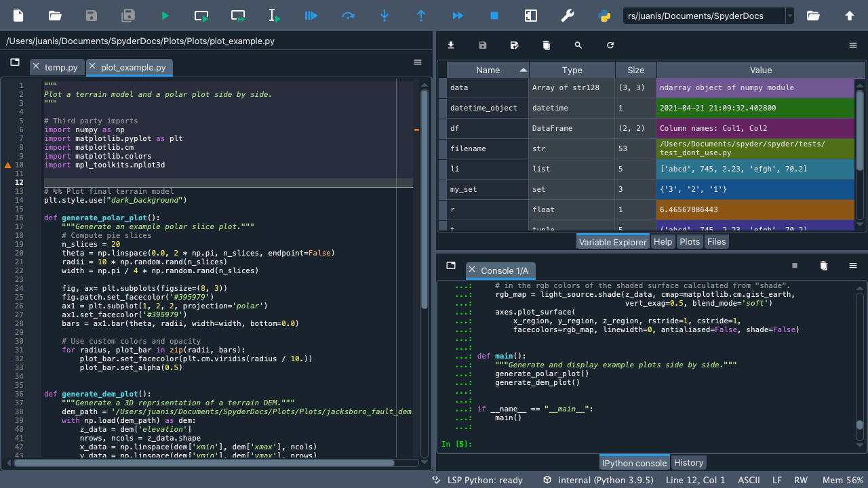Click the Debug file icon
The width and height of the screenshot is (868, 488).
(x=311, y=16)
